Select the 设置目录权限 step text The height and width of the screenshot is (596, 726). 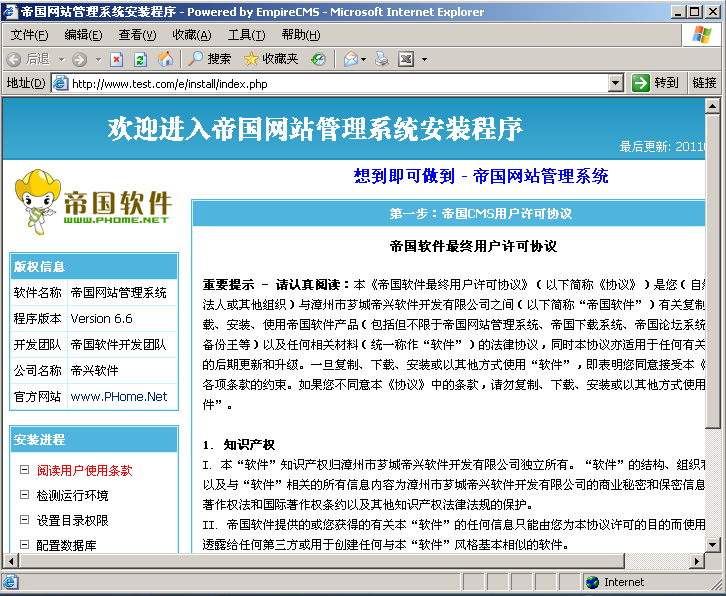pos(73,521)
